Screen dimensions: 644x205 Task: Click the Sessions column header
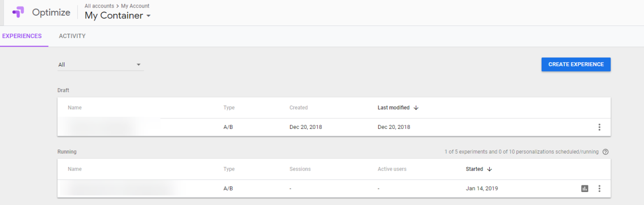(x=300, y=169)
